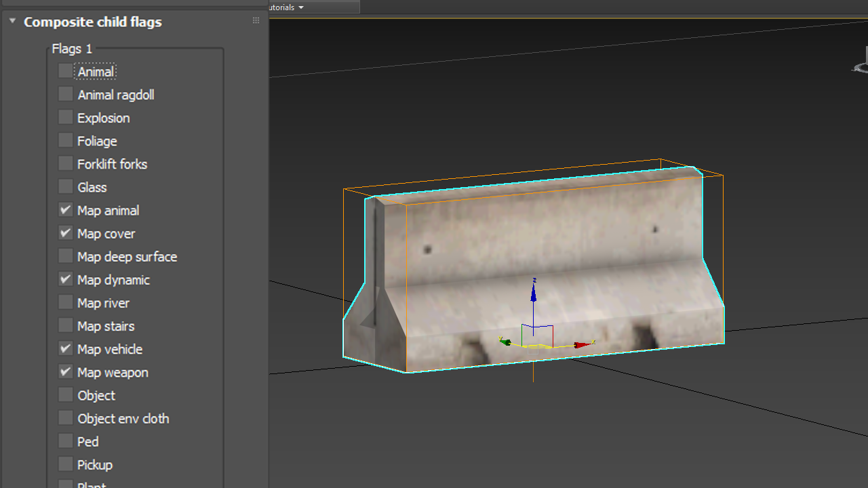Click the red X-axis arrow of the move gizmo
The image size is (868, 488).
[580, 343]
